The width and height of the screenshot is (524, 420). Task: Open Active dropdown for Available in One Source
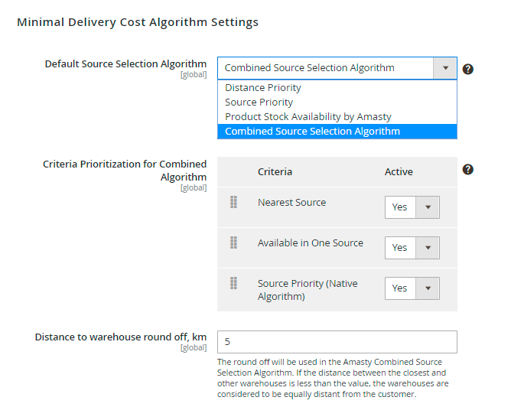tap(412, 248)
